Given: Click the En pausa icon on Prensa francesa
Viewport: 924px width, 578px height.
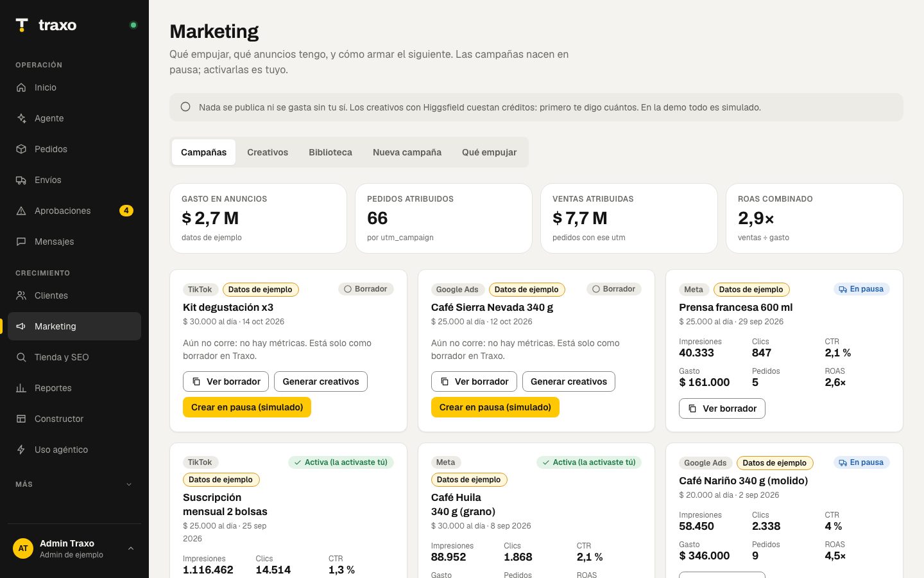Looking at the screenshot, I should click(x=843, y=290).
